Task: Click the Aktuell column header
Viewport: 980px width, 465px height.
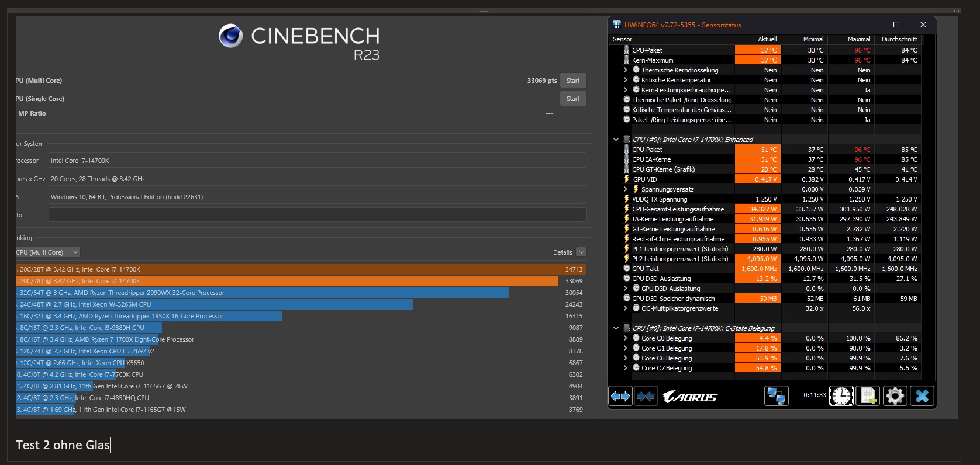Action: pos(757,39)
